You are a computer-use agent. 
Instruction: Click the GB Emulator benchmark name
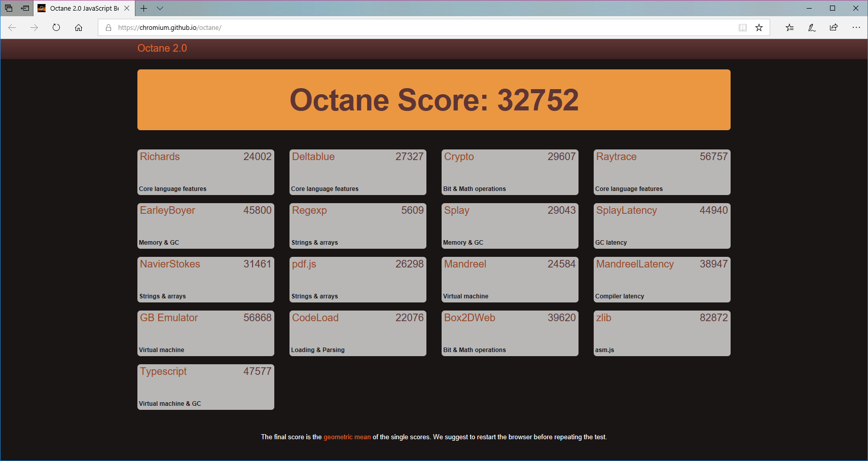[x=169, y=318]
